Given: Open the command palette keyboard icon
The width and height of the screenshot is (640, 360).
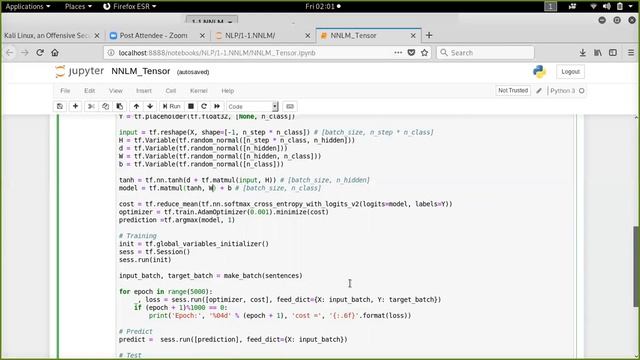Looking at the screenshot, I should pos(290,107).
